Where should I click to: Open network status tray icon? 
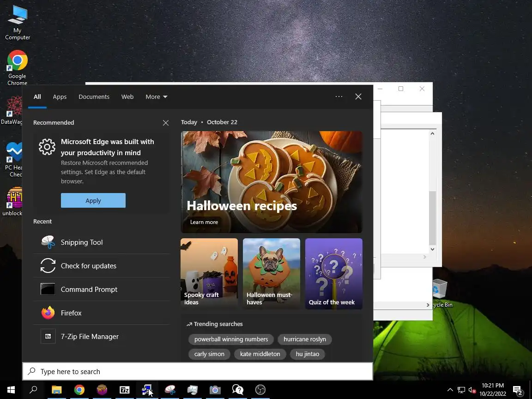[461, 390]
